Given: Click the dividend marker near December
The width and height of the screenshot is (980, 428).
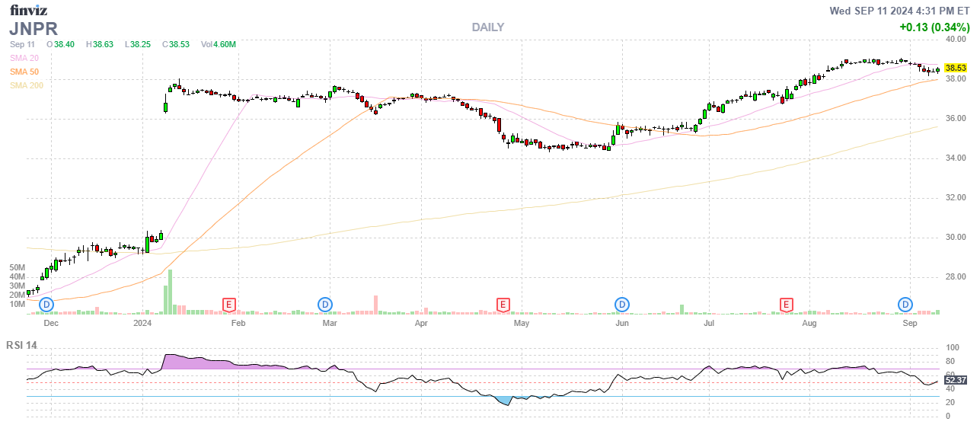Looking at the screenshot, I should click(47, 305).
